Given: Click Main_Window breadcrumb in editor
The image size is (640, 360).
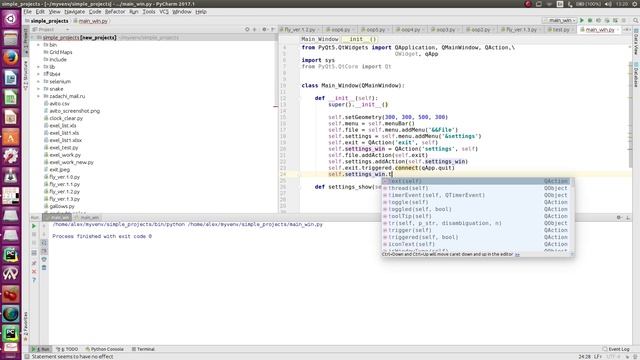Looking at the screenshot, I should click(320, 39).
